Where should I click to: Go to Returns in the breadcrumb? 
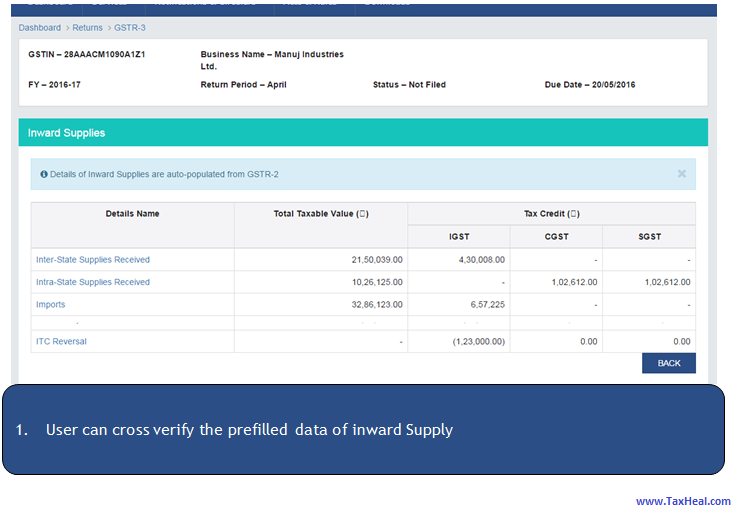tap(88, 28)
